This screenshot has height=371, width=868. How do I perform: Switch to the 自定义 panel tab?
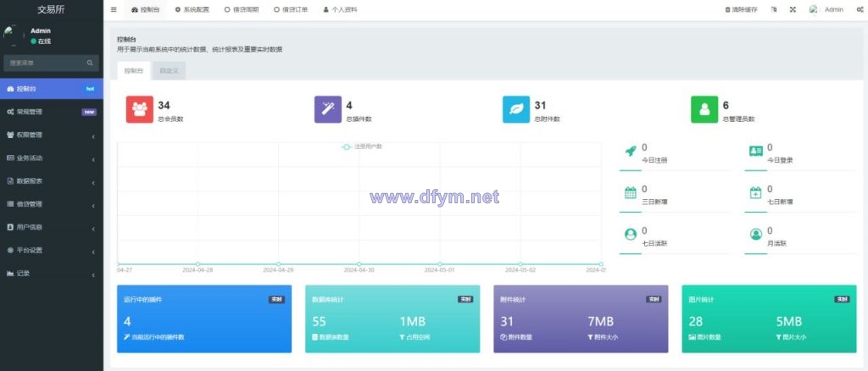[169, 71]
